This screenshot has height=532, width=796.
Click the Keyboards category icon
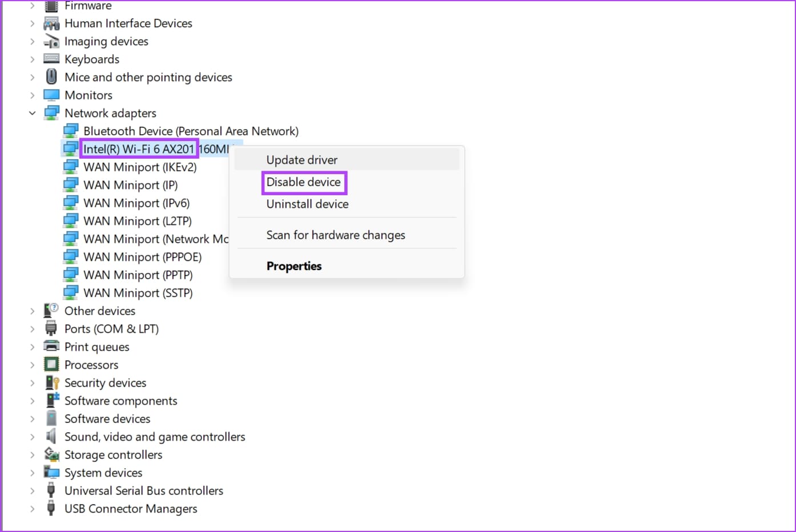(51, 59)
